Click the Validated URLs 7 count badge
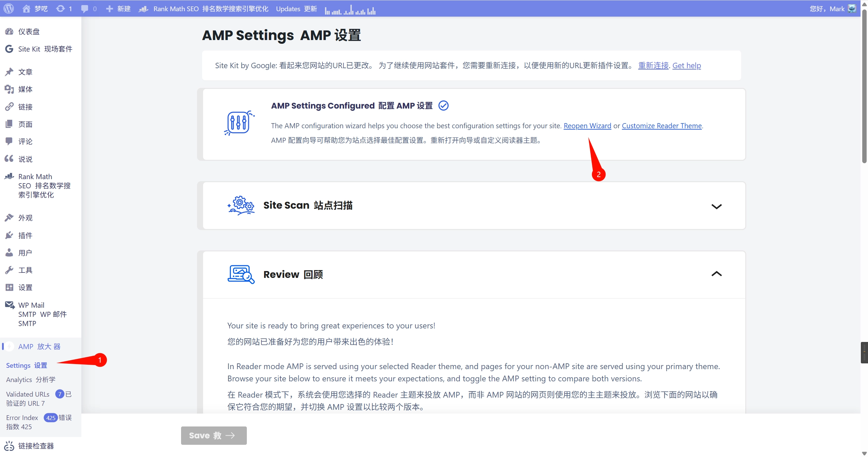This screenshot has width=868, height=457. 60,394
